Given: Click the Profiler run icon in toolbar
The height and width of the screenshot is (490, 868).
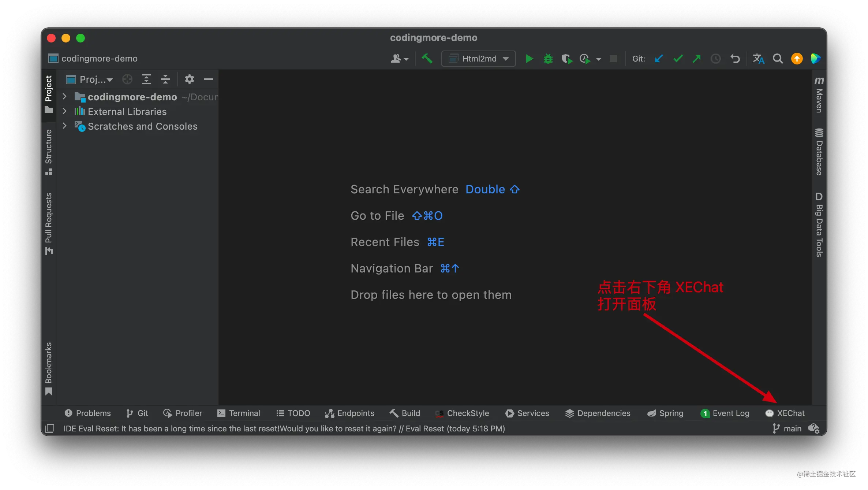Looking at the screenshot, I should [585, 59].
